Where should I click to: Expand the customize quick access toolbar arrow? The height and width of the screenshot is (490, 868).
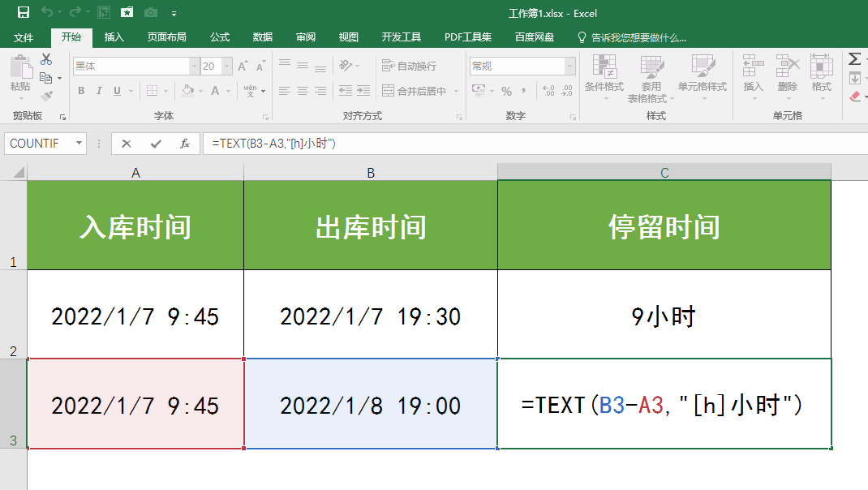[174, 13]
